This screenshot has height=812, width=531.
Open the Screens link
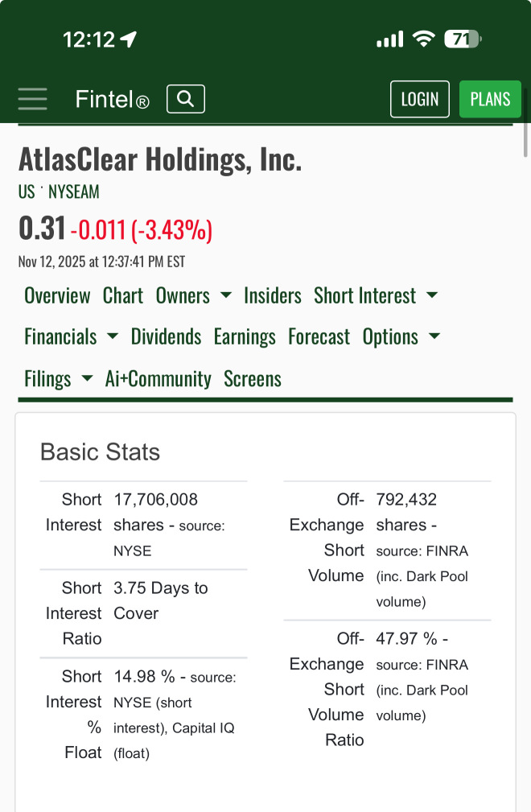coord(253,378)
